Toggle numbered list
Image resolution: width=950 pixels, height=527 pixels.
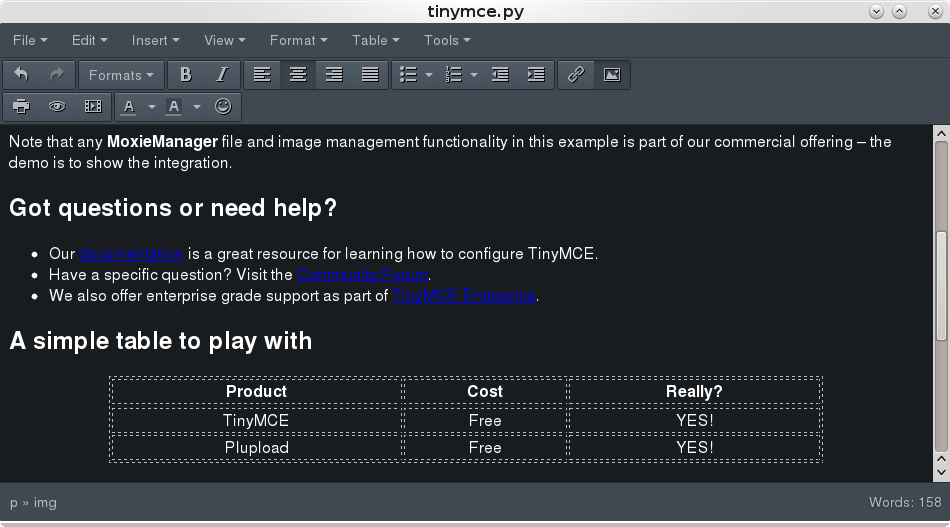pos(453,75)
